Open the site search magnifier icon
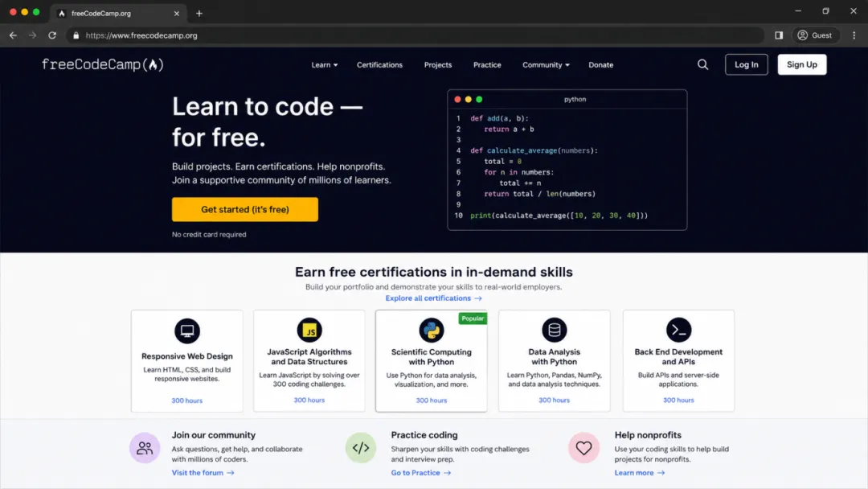The height and width of the screenshot is (489, 868). point(702,65)
